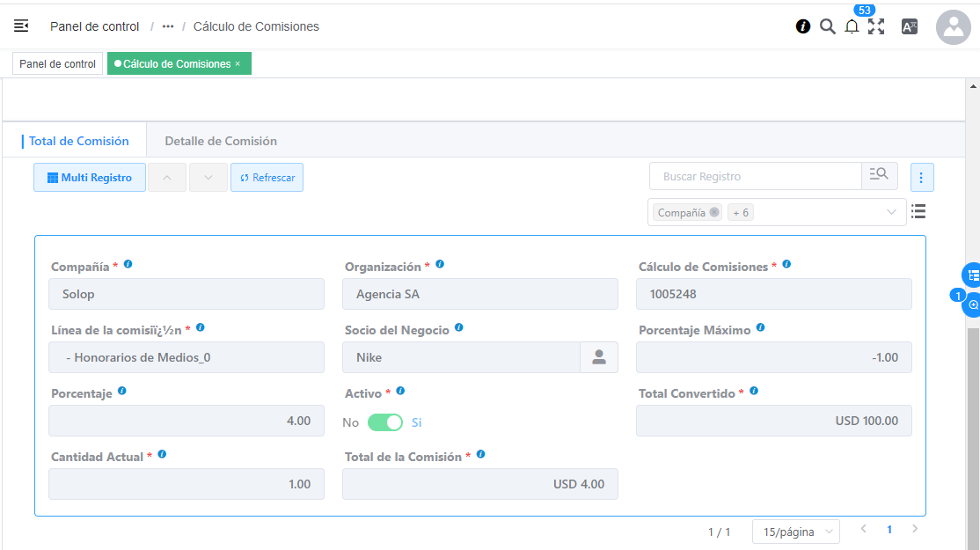The width and height of the screenshot is (980, 550).
Task: Click the Socio del Negocio person icon
Action: [599, 357]
